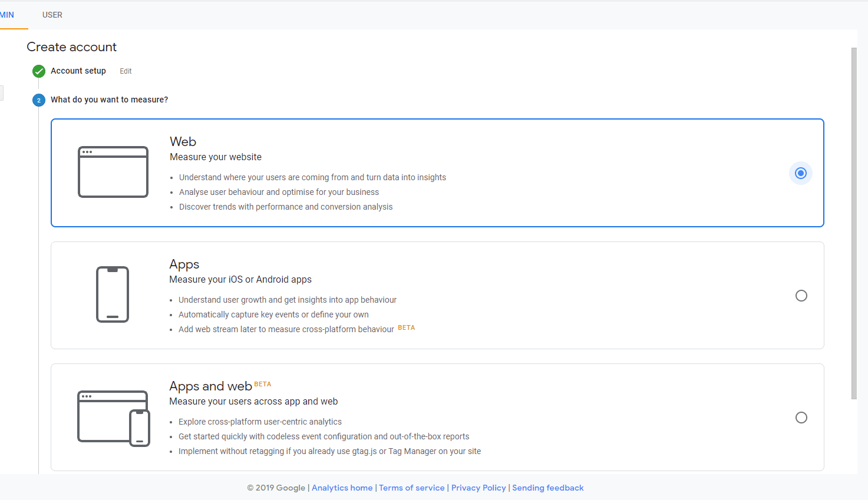Open the Terms of service link
This screenshot has height=500, width=868.
coord(411,488)
